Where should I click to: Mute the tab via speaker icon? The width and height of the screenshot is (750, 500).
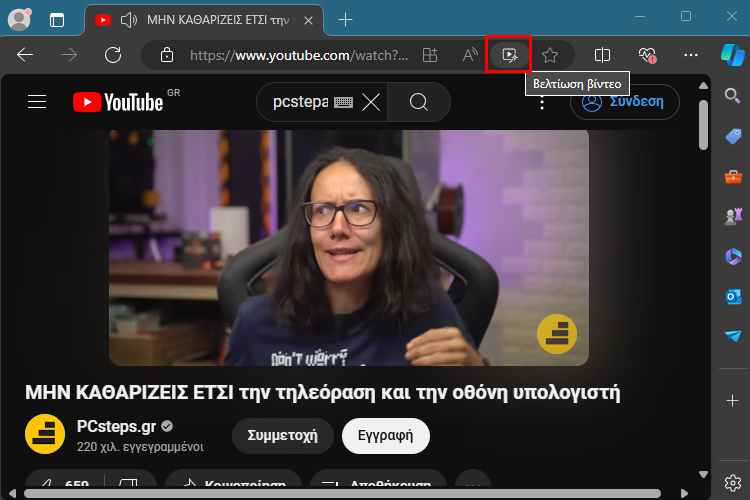point(128,20)
